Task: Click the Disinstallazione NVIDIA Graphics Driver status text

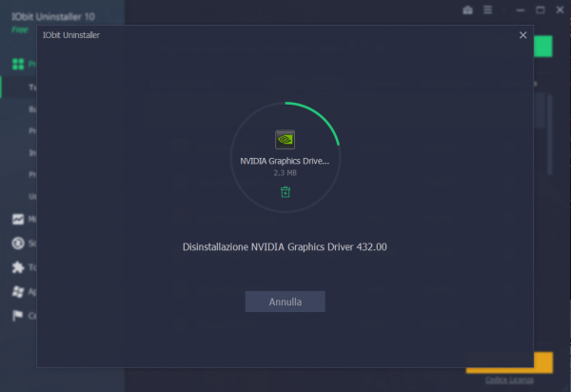Action: click(x=285, y=247)
